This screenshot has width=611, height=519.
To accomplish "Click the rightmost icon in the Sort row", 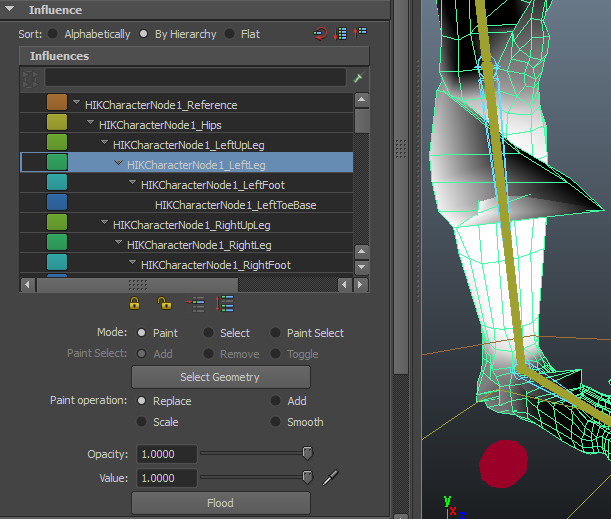I will pyautogui.click(x=360, y=34).
